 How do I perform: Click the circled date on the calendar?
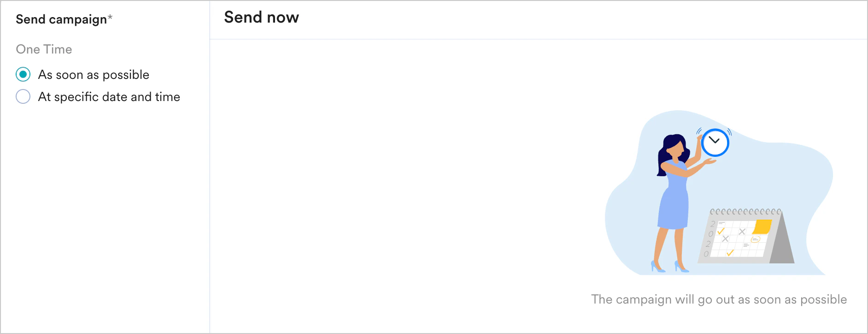(x=756, y=239)
